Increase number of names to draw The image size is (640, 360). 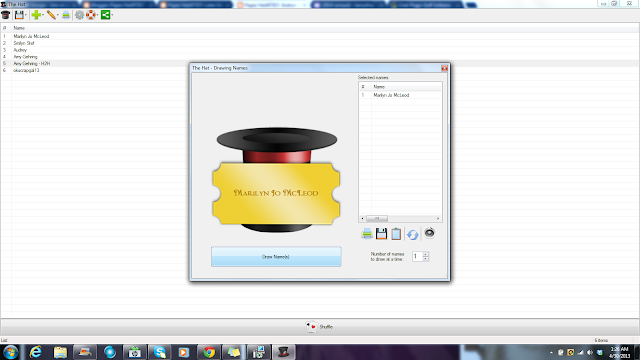click(x=426, y=254)
